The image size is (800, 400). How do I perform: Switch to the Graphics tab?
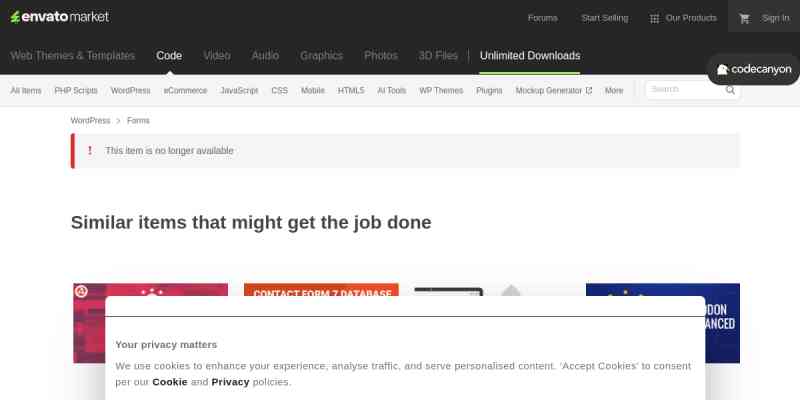coord(321,56)
